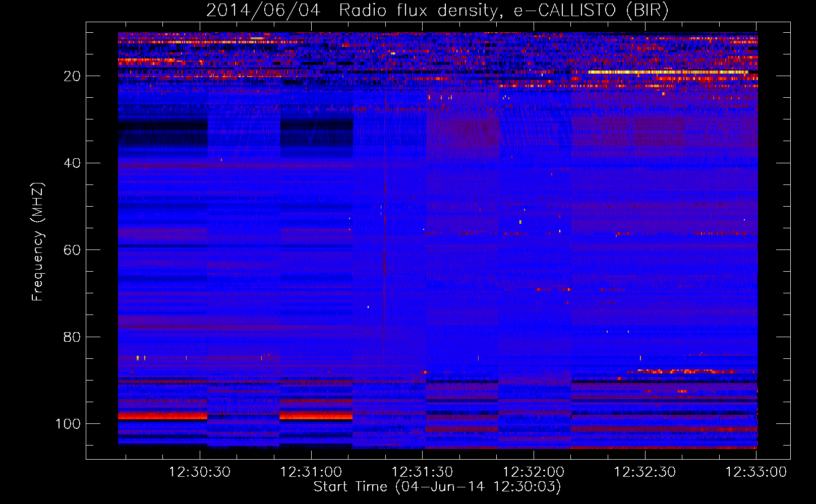Select the 40 MHz frequency tick label
Screen dimensions: 816x504
(x=72, y=163)
